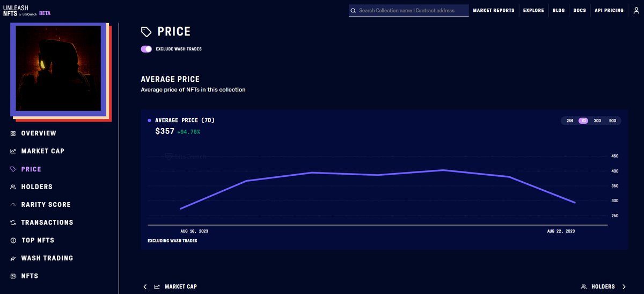Open the Market Cap sidebar section
This screenshot has height=294, width=644.
coord(43,151)
